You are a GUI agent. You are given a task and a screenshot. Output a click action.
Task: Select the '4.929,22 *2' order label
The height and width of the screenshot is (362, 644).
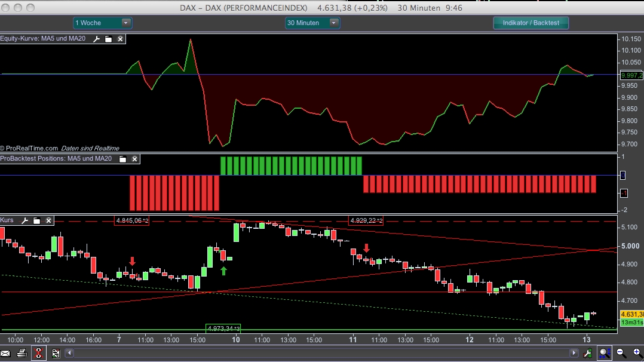pyautogui.click(x=366, y=220)
